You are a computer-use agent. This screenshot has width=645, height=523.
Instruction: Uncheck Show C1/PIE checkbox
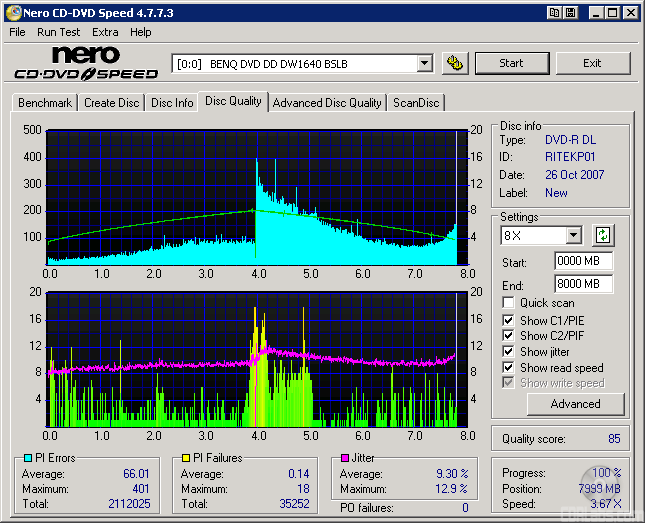click(x=509, y=320)
